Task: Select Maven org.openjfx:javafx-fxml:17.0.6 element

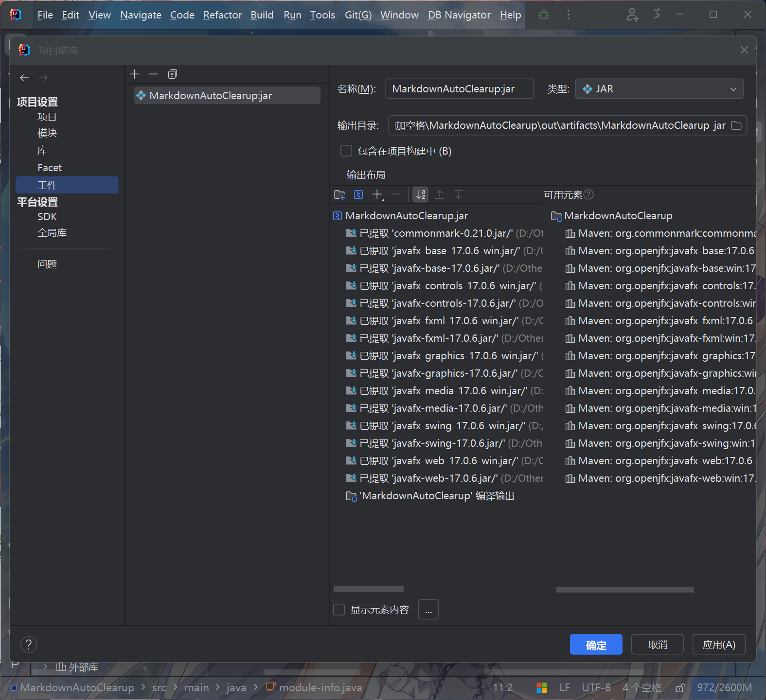Action: click(659, 321)
